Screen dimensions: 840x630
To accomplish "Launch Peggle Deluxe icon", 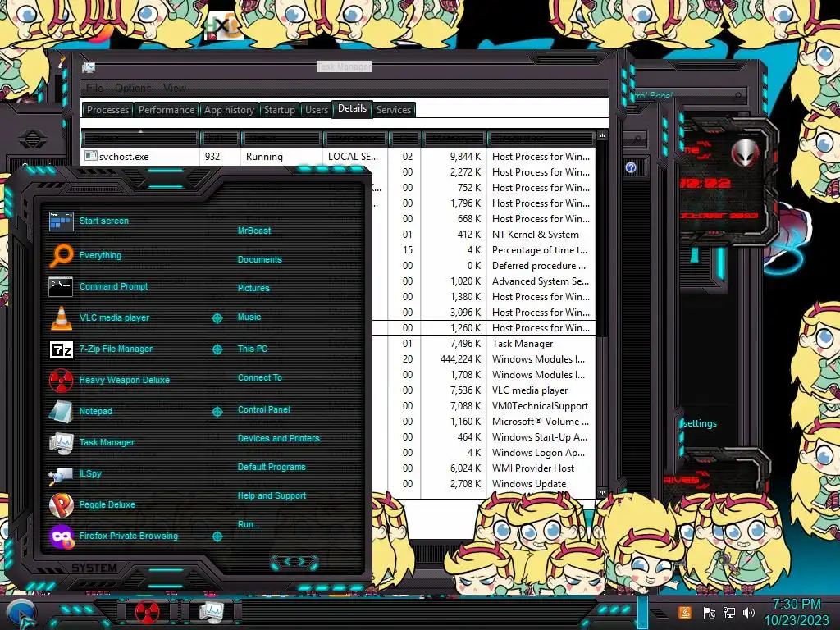I will point(61,504).
